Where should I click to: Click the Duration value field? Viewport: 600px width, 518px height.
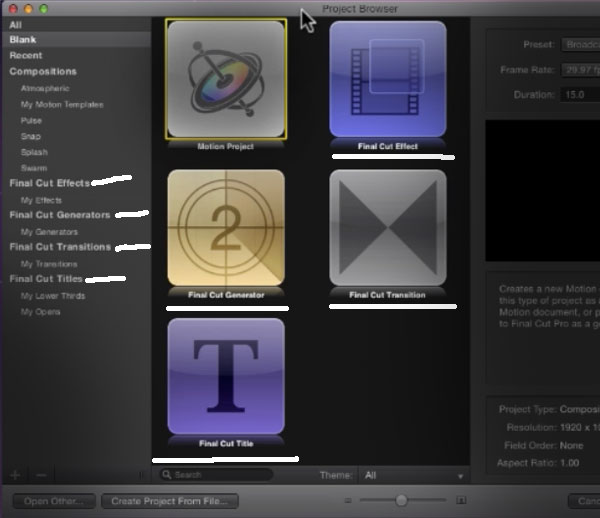(x=580, y=94)
